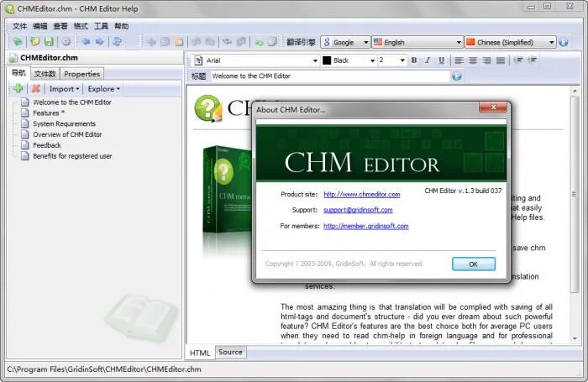
Task: Open the Chinese (Simplified) target language dropdown
Action: pos(510,42)
